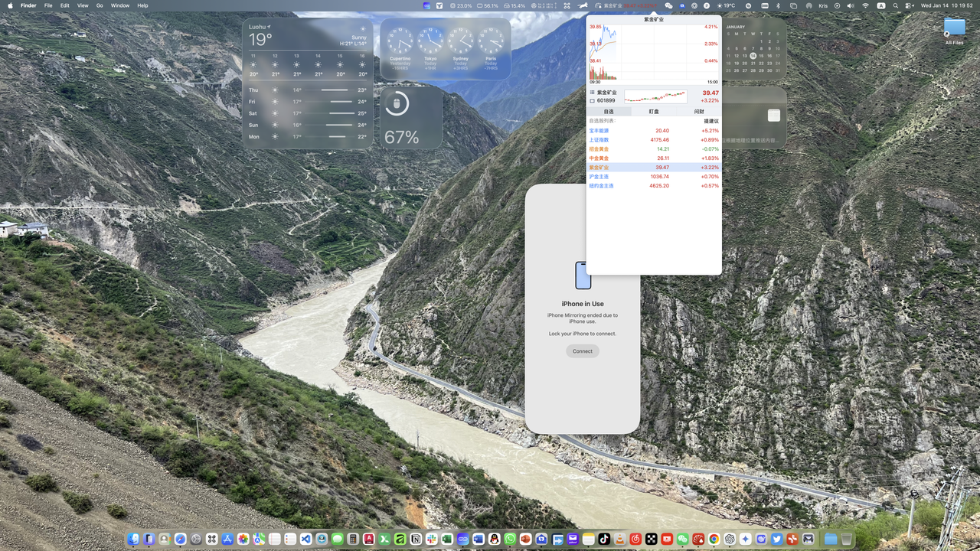Select 宝丰能源 from the stock watchlist
The image size is (980, 551).
(599, 131)
